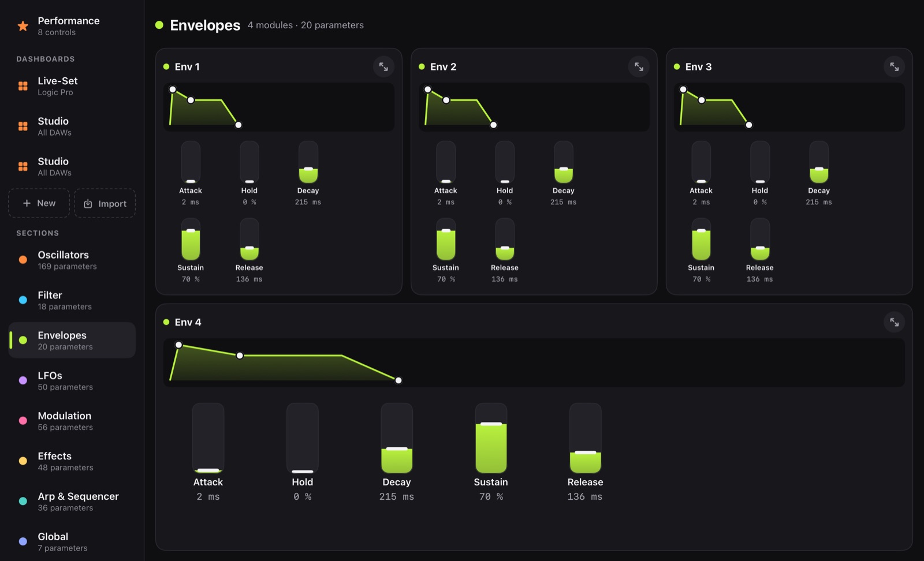Click the Env 3 Decay slider

[819, 162]
